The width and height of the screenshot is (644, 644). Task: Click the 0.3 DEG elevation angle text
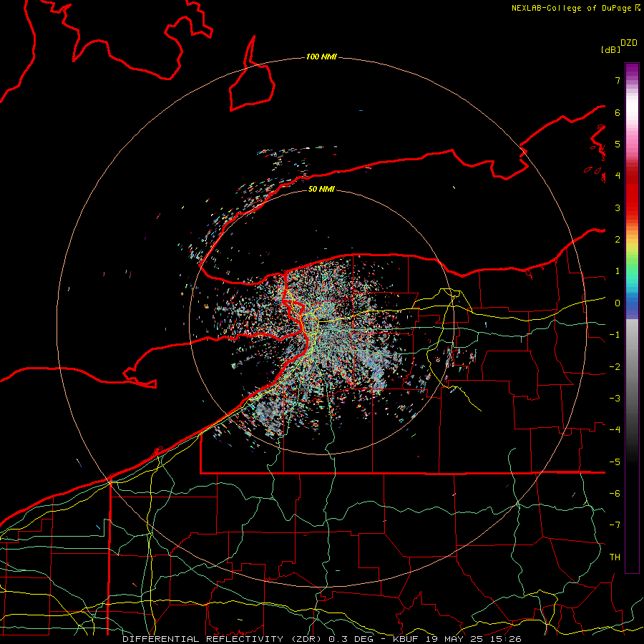(350, 639)
